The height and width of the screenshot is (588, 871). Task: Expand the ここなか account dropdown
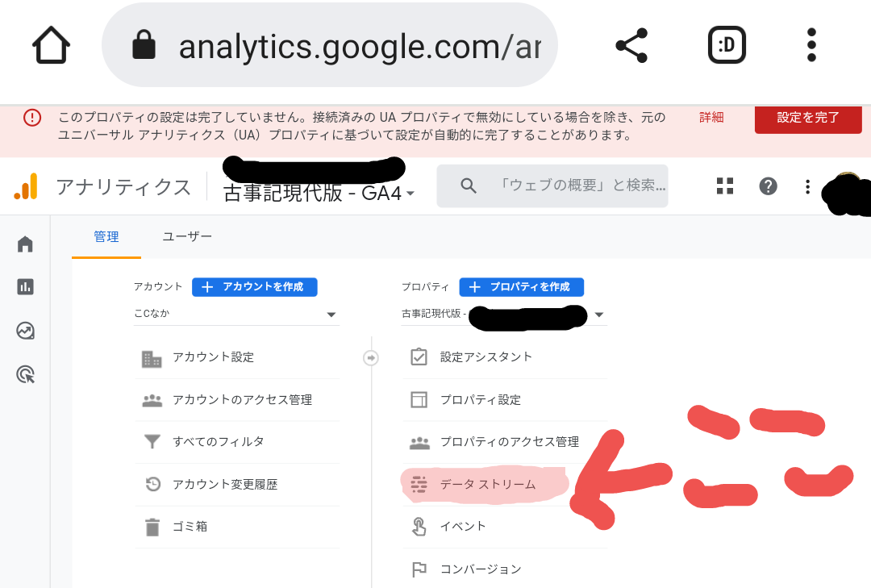[x=236, y=314]
